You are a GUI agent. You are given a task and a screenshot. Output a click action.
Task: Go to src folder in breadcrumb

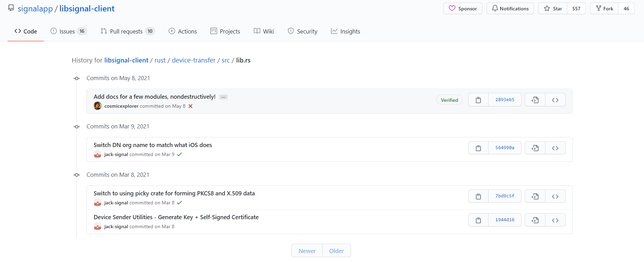pyautogui.click(x=225, y=60)
